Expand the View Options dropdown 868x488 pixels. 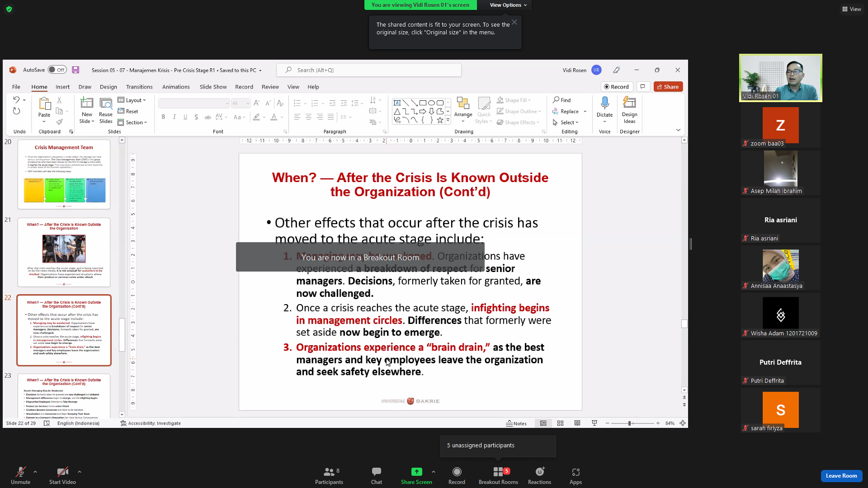[508, 5]
